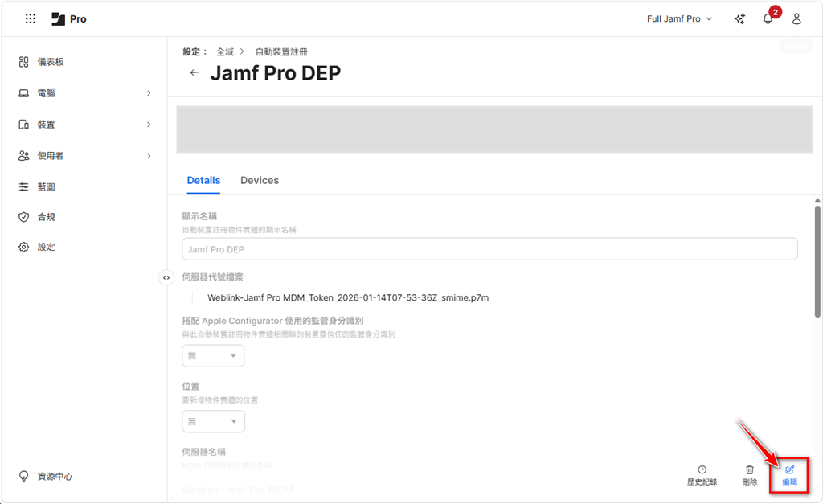Click the 編輯 edit button
The image size is (823, 504).
click(x=789, y=474)
